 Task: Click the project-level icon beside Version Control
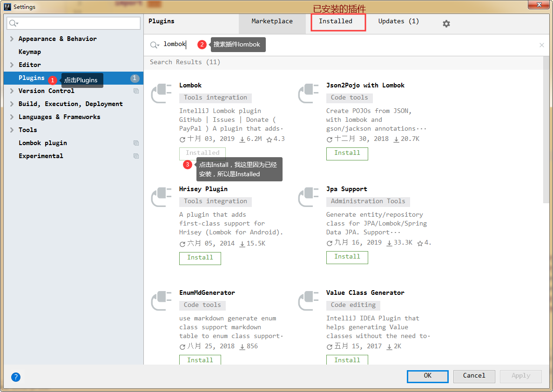136,91
